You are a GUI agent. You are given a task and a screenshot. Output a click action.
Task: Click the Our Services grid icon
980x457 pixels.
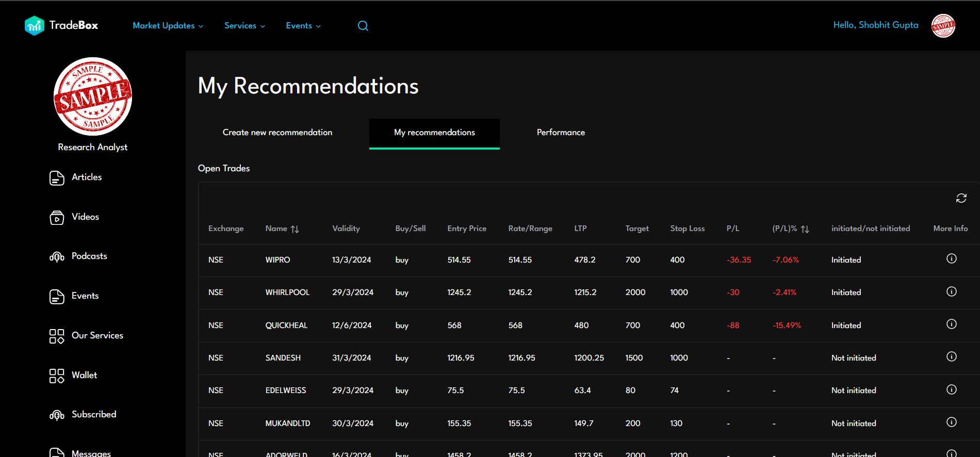point(57,336)
